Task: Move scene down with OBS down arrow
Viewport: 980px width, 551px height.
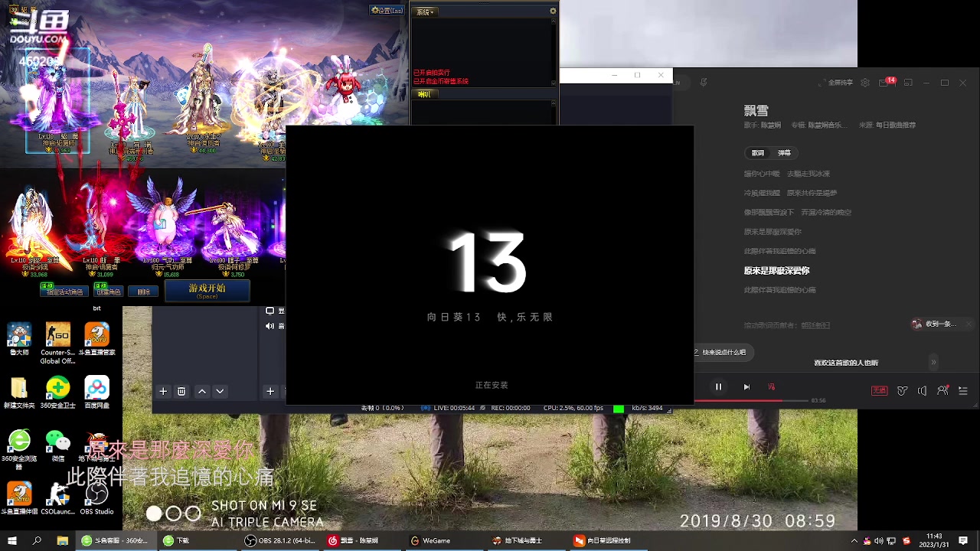Action: click(x=220, y=391)
